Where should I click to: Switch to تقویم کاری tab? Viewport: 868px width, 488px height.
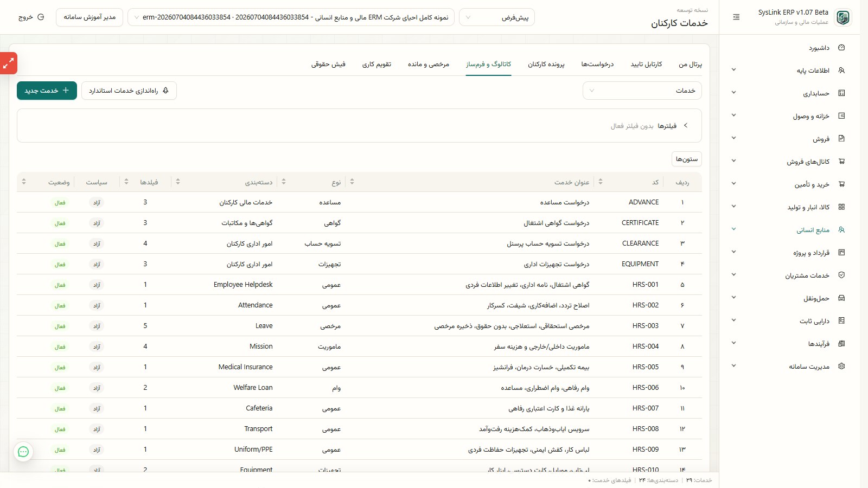[x=376, y=64]
